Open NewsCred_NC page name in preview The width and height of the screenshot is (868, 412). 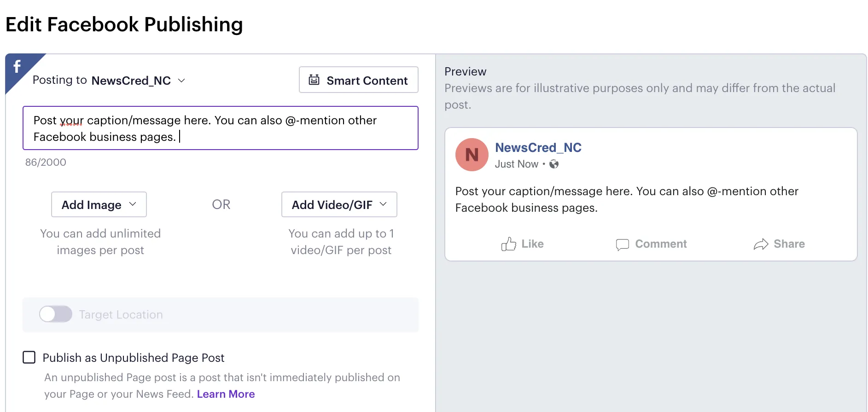point(538,147)
